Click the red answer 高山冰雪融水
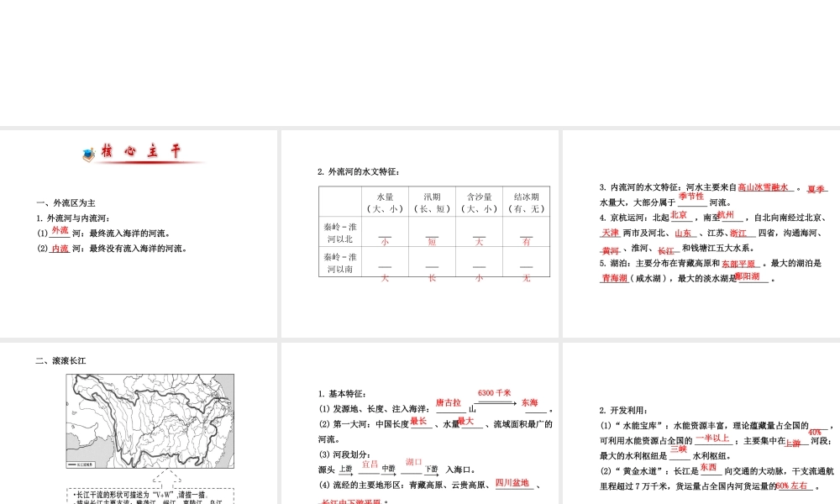Screen dimensions: 840x504 tap(763, 187)
